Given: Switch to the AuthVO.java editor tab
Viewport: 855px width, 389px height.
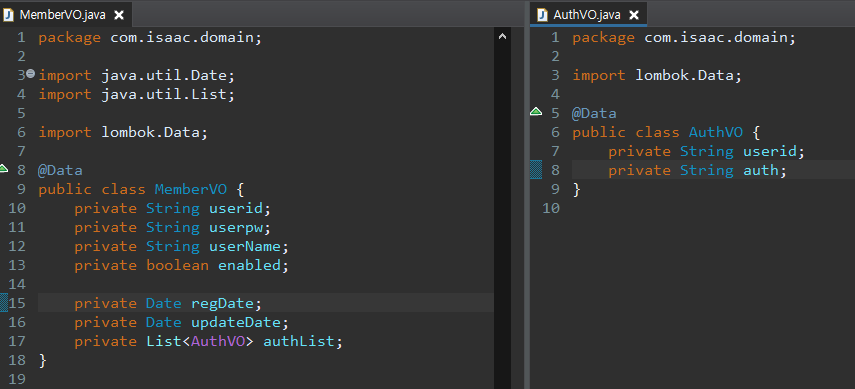Looking at the screenshot, I should click(x=587, y=15).
